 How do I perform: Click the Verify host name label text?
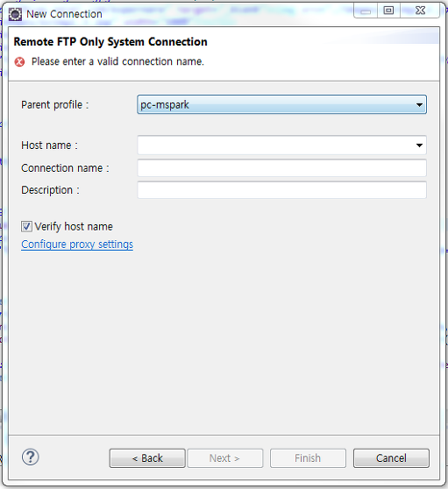[74, 226]
